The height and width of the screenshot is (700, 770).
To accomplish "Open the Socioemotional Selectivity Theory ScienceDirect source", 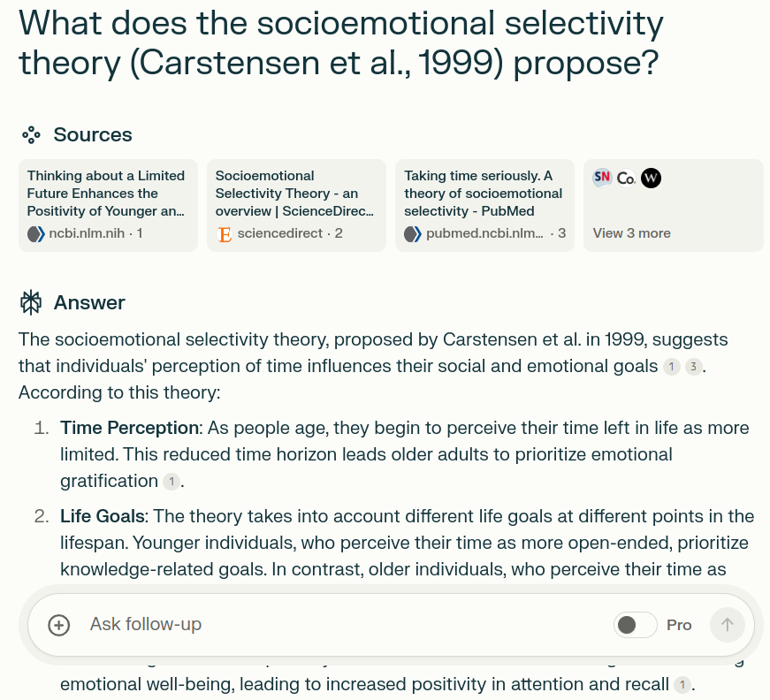I will point(296,205).
